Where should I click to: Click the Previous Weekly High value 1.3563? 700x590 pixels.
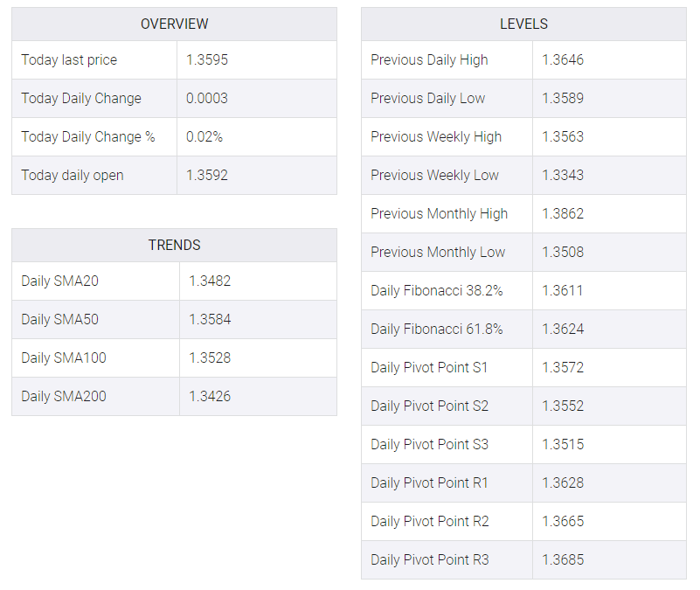[x=563, y=136]
